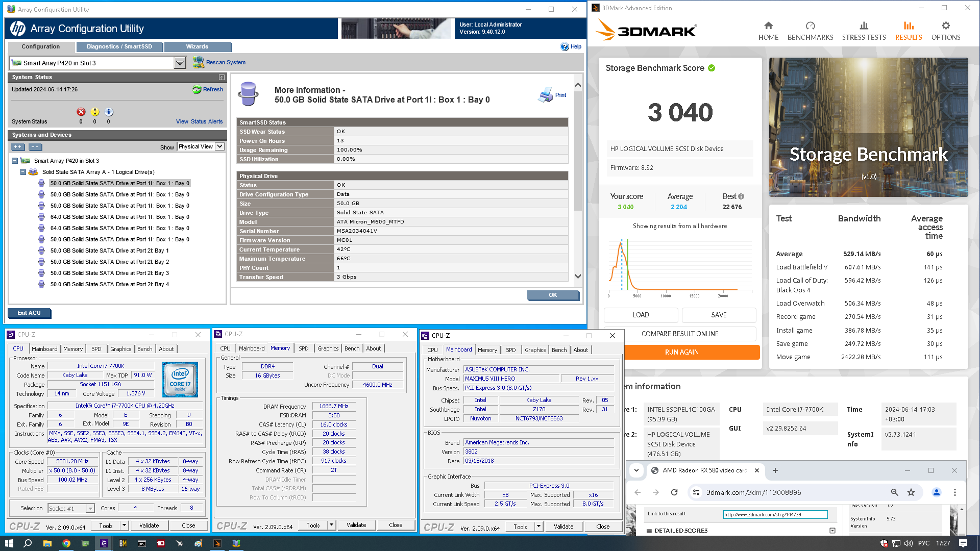Open the browser tab search chevron
The height and width of the screenshot is (551, 980).
(x=636, y=470)
